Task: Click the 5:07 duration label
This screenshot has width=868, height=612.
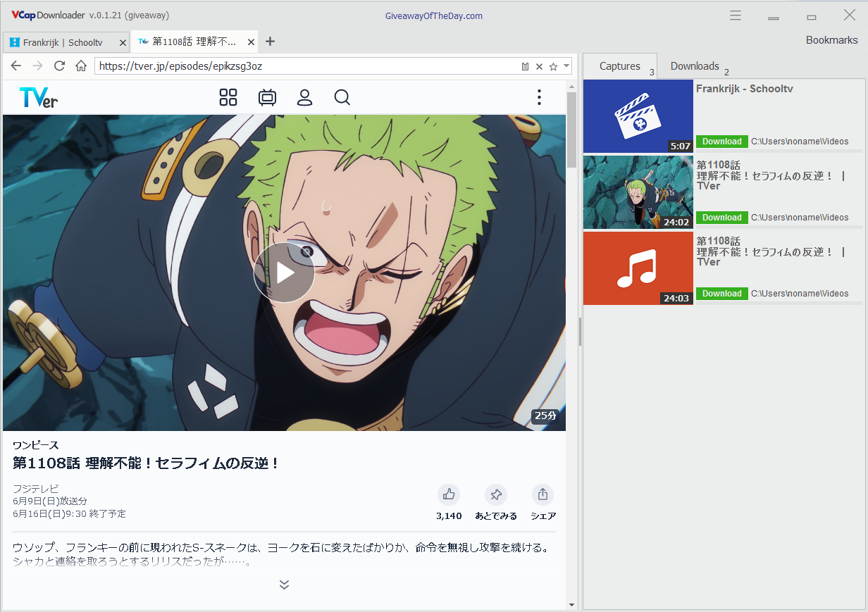Action: pyautogui.click(x=681, y=146)
